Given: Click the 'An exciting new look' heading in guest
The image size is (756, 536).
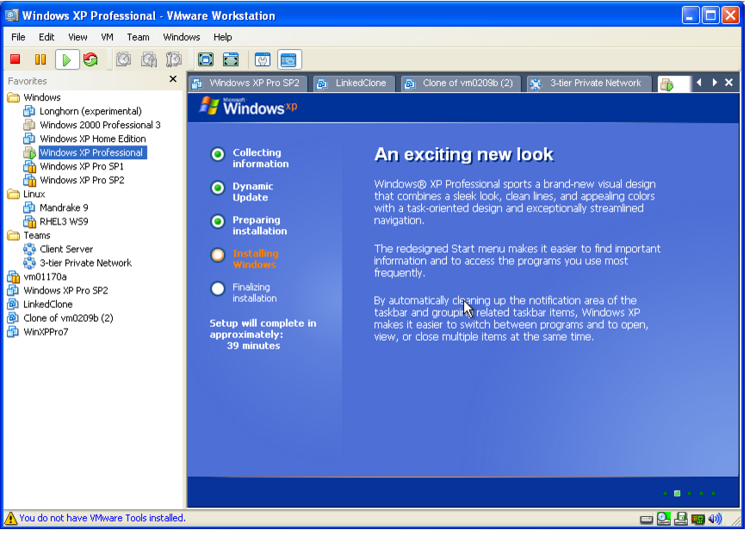Looking at the screenshot, I should point(464,155).
